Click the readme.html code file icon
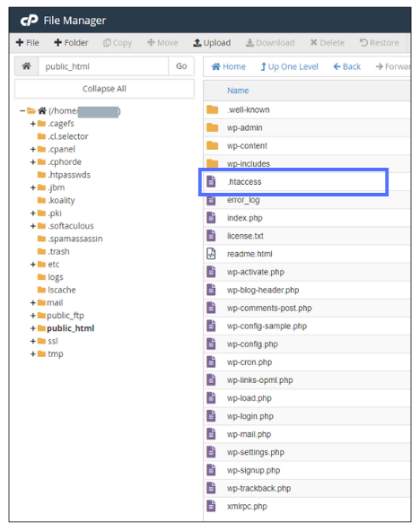This screenshot has width=420, height=531. click(211, 254)
